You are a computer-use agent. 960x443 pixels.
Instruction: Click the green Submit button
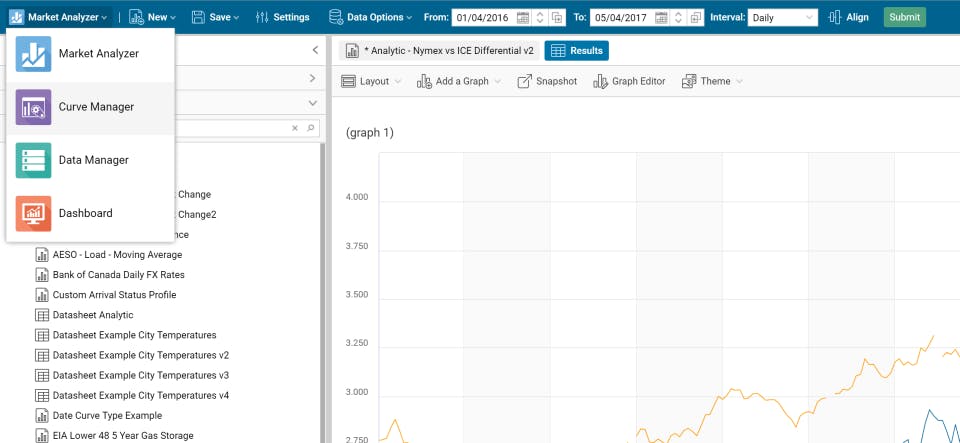pyautogui.click(x=904, y=17)
